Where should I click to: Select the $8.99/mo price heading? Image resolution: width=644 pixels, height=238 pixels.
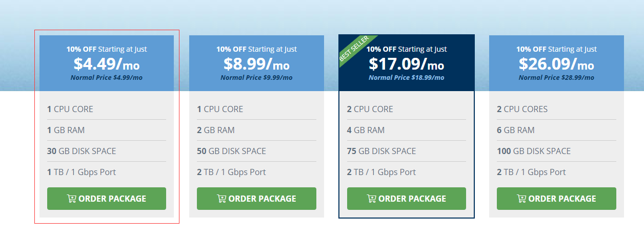pos(256,64)
